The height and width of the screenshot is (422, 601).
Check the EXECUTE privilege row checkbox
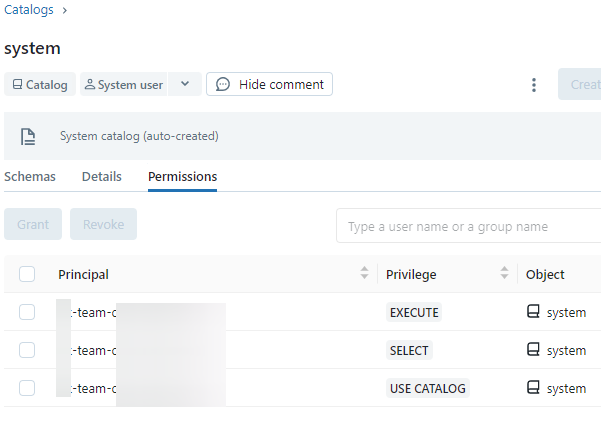(x=27, y=312)
